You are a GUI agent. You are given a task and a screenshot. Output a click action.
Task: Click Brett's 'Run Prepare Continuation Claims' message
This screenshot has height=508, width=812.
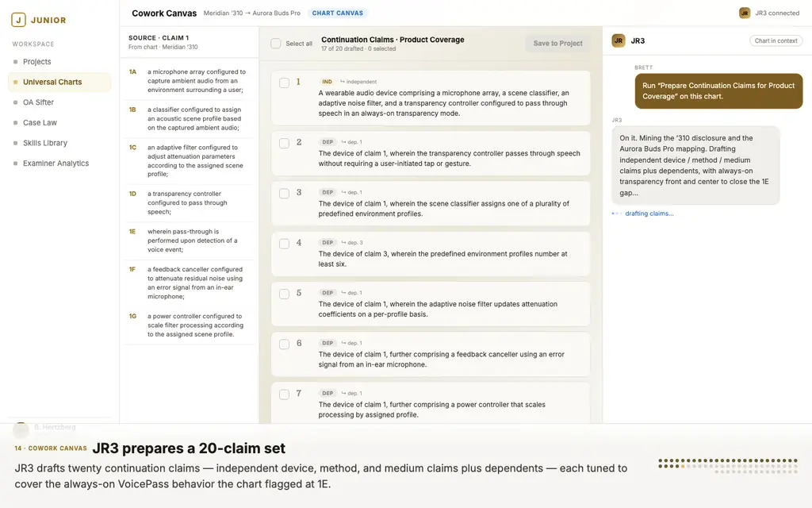click(718, 91)
